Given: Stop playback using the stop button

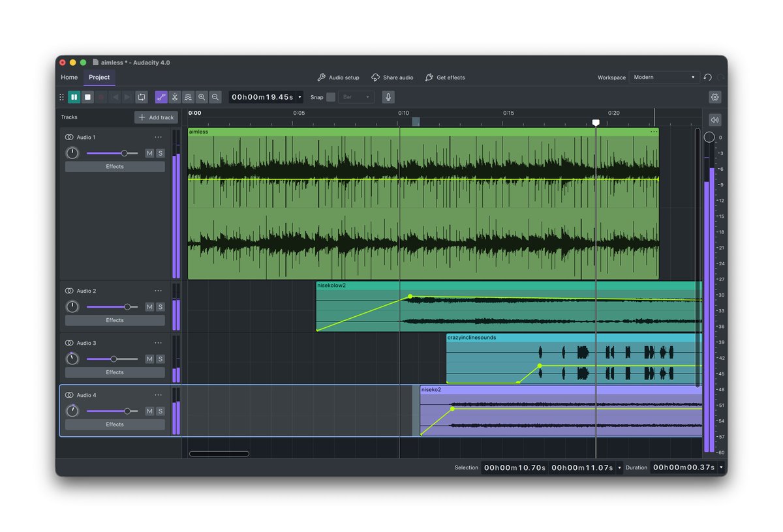Looking at the screenshot, I should click(87, 97).
